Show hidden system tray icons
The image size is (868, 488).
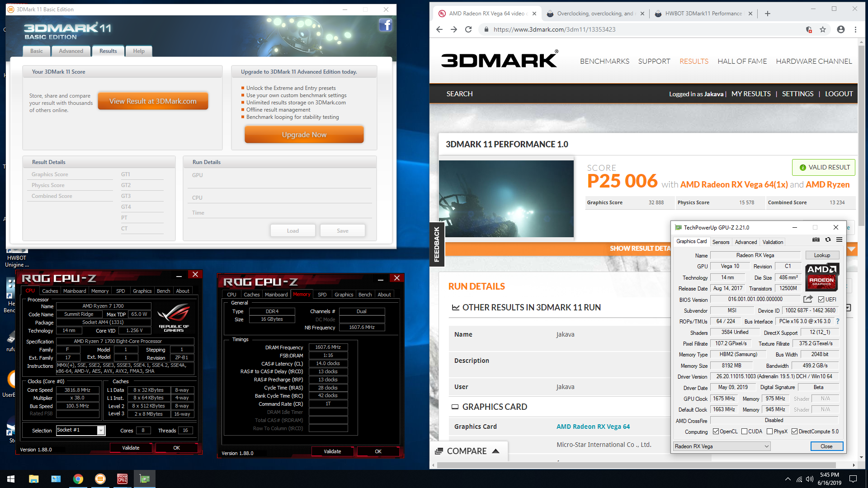[x=788, y=479]
